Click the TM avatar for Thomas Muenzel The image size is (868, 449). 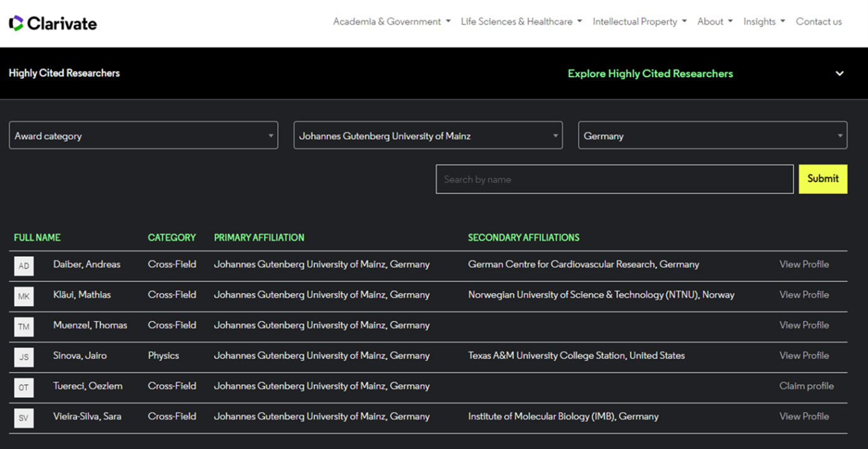(x=24, y=327)
